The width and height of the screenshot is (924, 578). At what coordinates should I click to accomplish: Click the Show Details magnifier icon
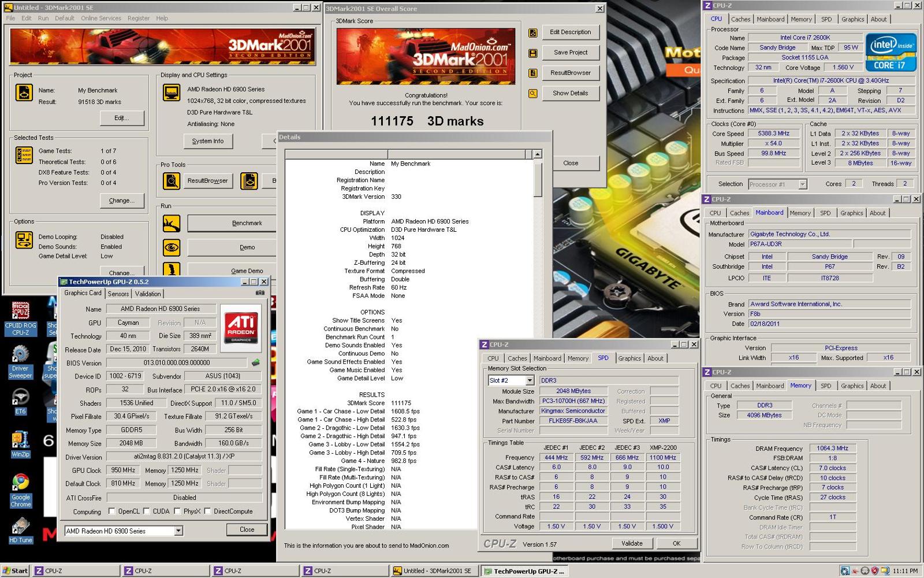(533, 94)
